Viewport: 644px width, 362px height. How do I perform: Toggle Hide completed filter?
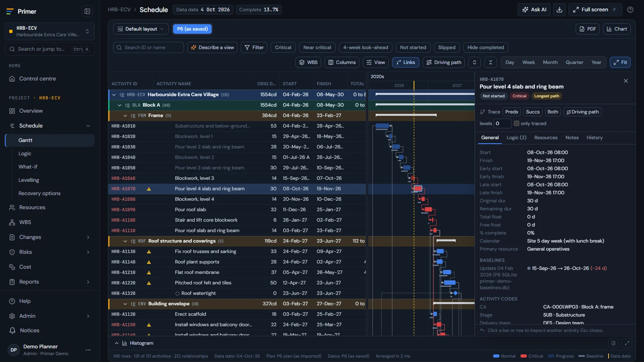485,47
